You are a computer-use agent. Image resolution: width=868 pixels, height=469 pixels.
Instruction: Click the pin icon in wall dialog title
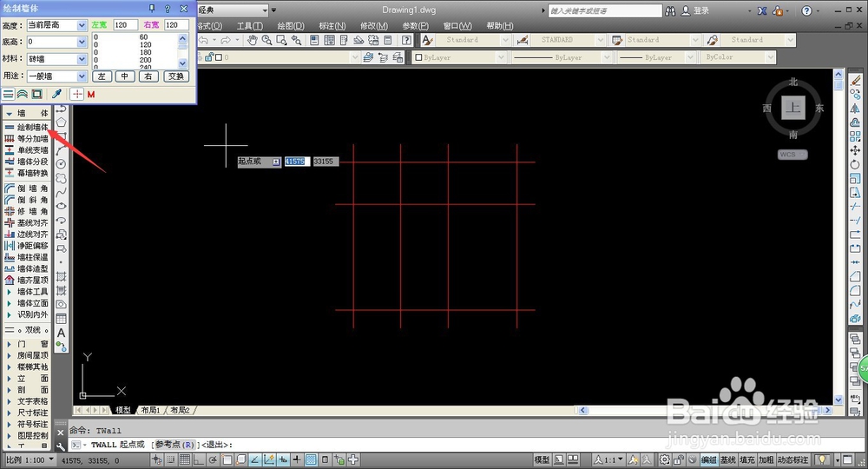point(152,9)
